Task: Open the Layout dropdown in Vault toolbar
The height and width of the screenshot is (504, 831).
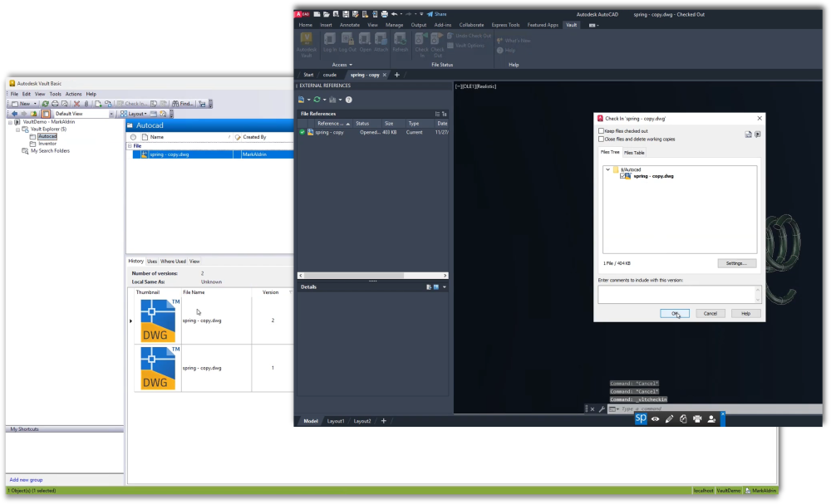Action: pyautogui.click(x=134, y=114)
